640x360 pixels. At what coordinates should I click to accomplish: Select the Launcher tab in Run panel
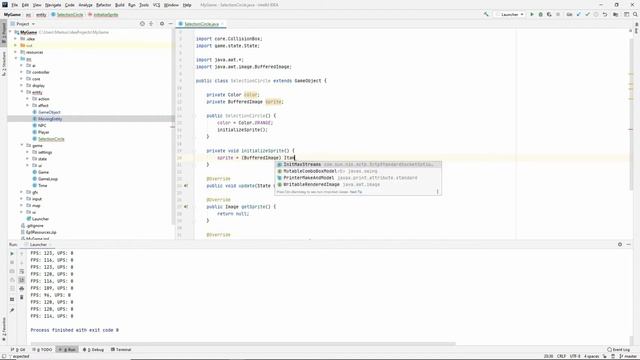(38, 244)
